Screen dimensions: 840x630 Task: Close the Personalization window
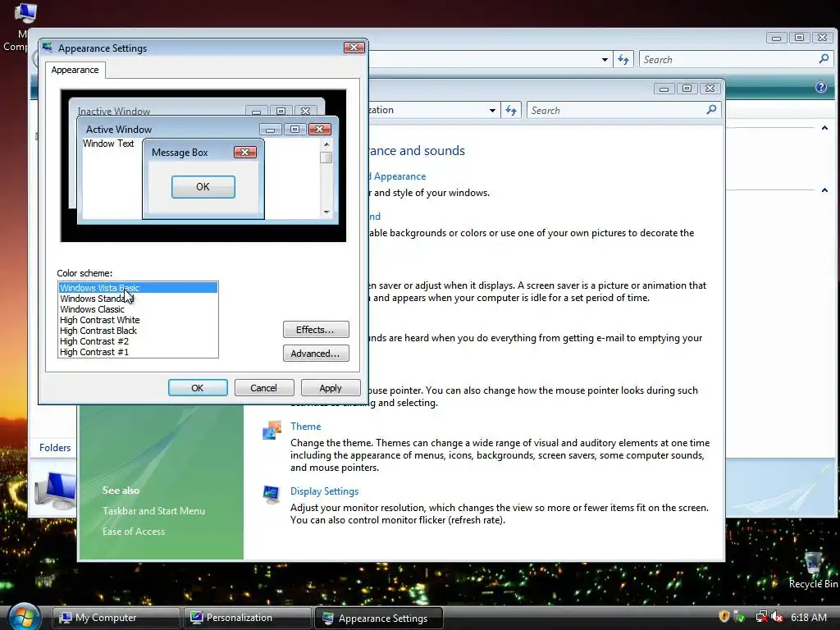click(x=710, y=89)
